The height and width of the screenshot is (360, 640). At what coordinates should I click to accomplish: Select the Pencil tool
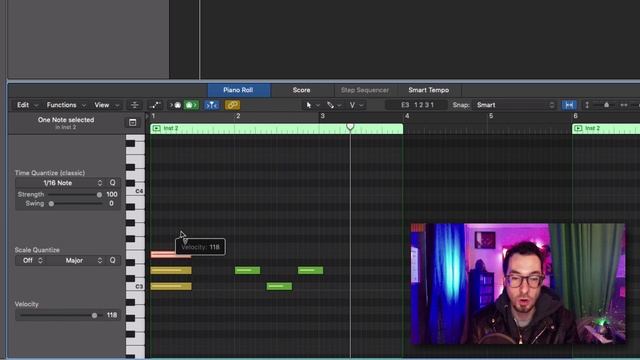pos(330,105)
